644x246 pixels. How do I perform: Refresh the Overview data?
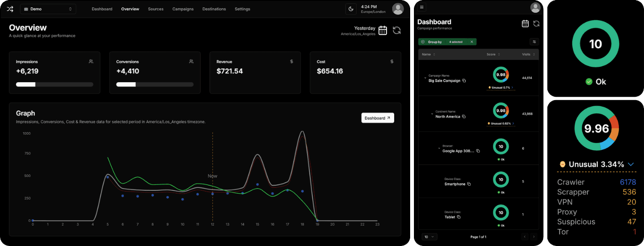396,31
